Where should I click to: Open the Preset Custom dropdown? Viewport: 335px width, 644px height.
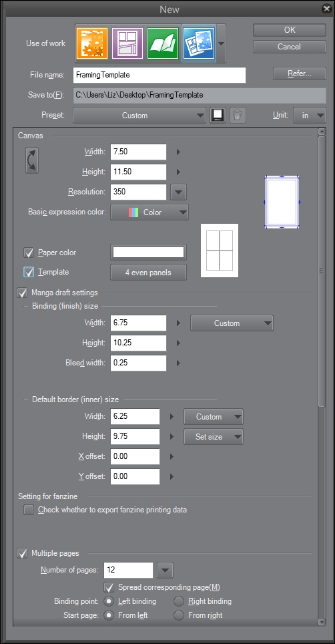[139, 116]
